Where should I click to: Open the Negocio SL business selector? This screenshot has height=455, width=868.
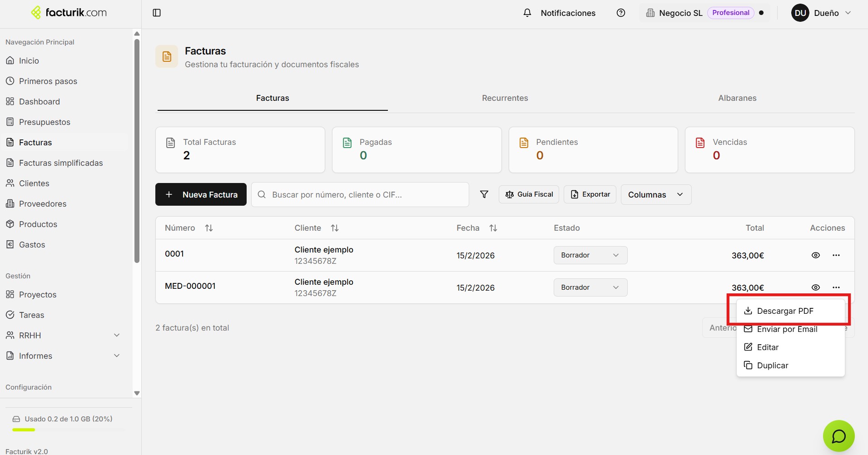(x=704, y=13)
